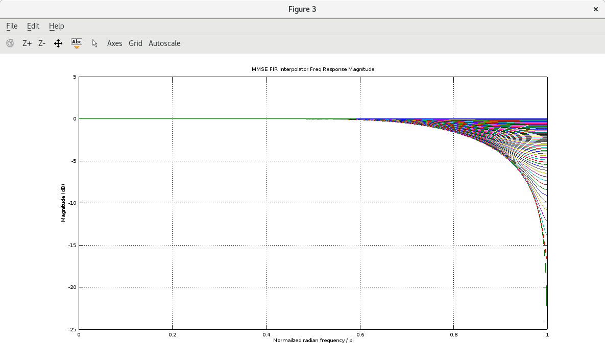Click the 'Normailzed radian frequency / pi' x-axis label

click(x=313, y=340)
